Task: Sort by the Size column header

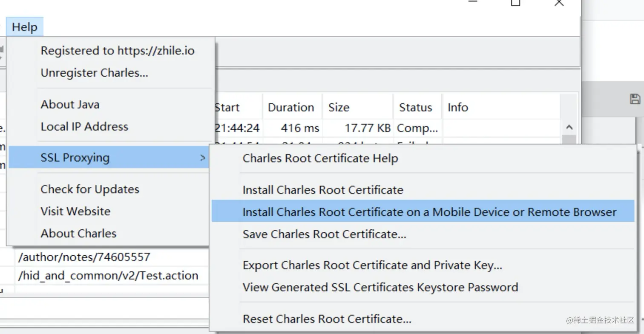Action: coord(358,107)
